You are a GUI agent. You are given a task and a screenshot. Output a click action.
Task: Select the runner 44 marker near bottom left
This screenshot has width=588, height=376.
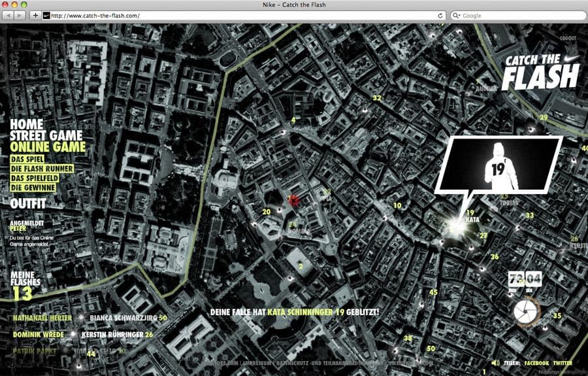91,354
